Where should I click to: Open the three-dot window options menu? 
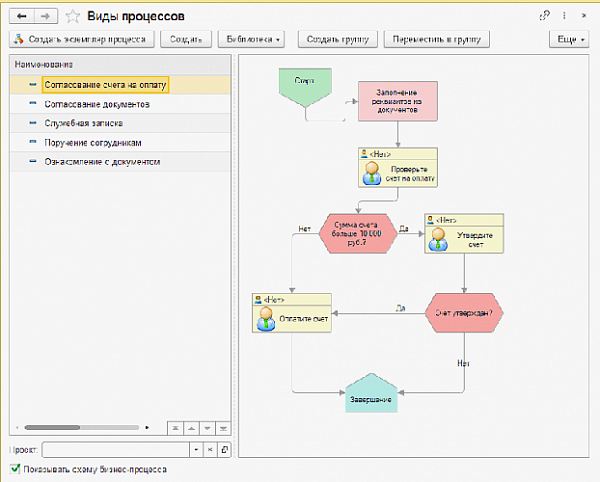(564, 16)
